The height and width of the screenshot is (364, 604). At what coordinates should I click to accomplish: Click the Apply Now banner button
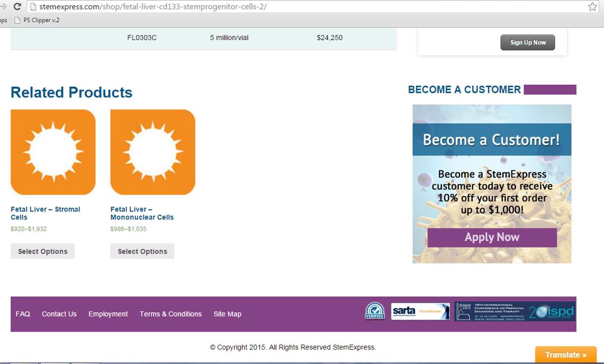[492, 237]
